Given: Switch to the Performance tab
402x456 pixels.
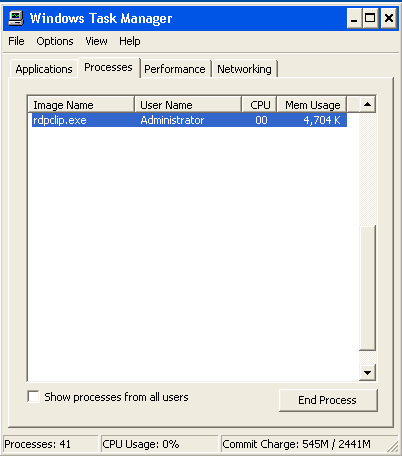Looking at the screenshot, I should coord(175,69).
